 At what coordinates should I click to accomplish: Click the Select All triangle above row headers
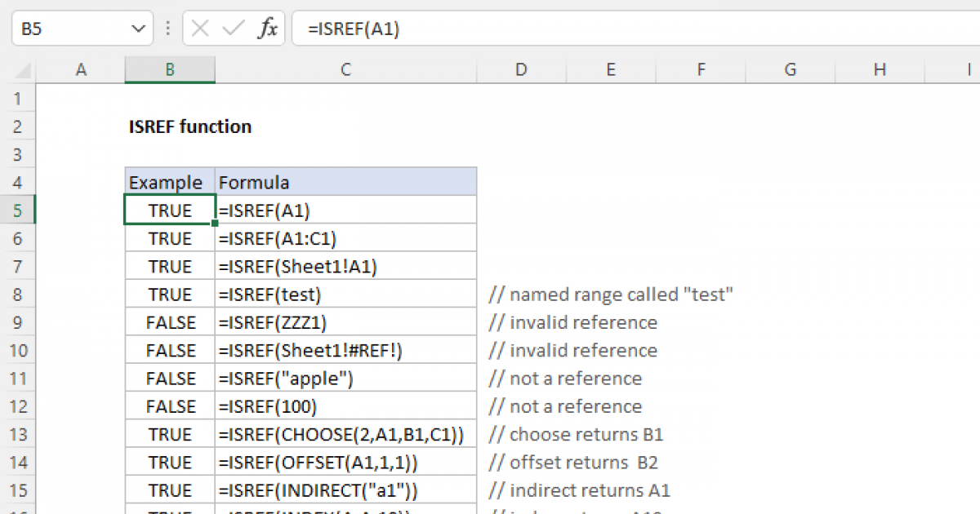[22, 69]
